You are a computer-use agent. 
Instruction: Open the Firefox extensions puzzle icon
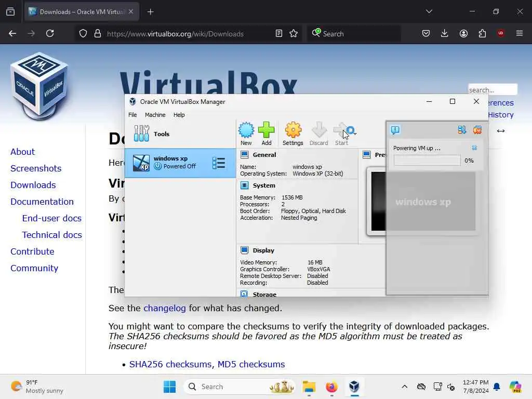pyautogui.click(x=482, y=33)
